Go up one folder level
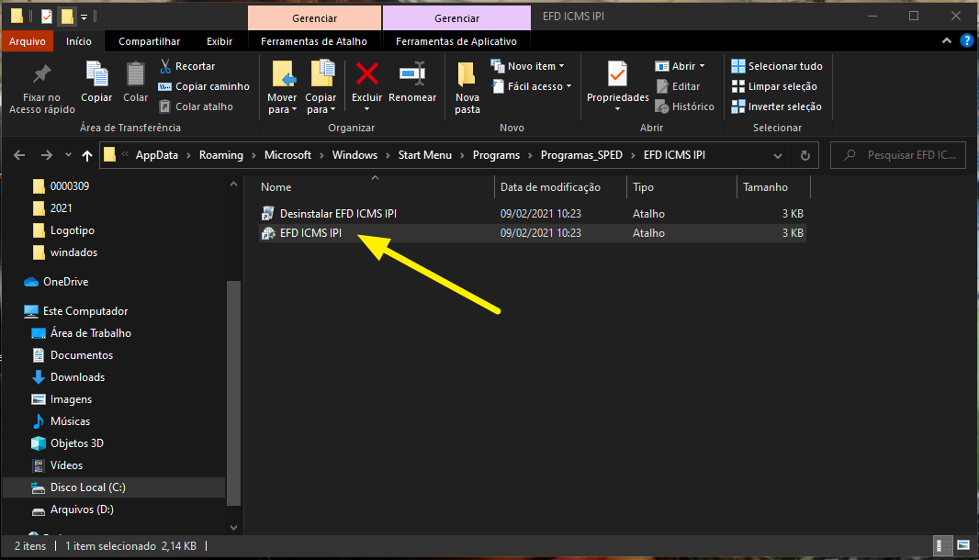Viewport: 979px width, 560px height. 86,155
